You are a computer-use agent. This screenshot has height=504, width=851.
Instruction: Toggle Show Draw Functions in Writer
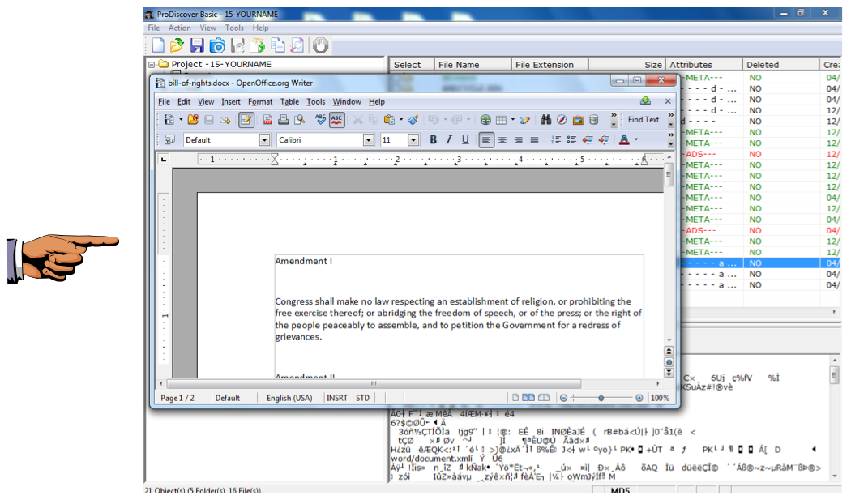tap(525, 120)
